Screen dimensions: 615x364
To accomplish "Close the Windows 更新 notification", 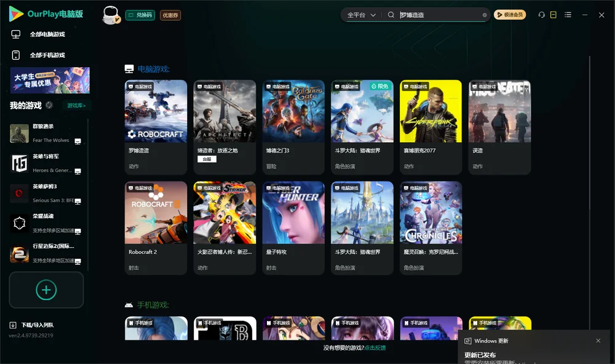I will click(x=598, y=341).
